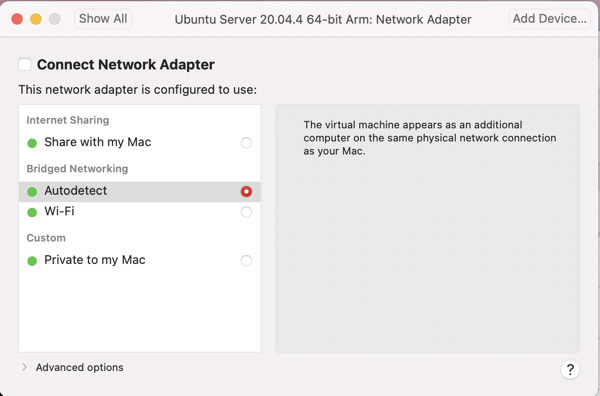Open help with the question mark button

pos(570,370)
